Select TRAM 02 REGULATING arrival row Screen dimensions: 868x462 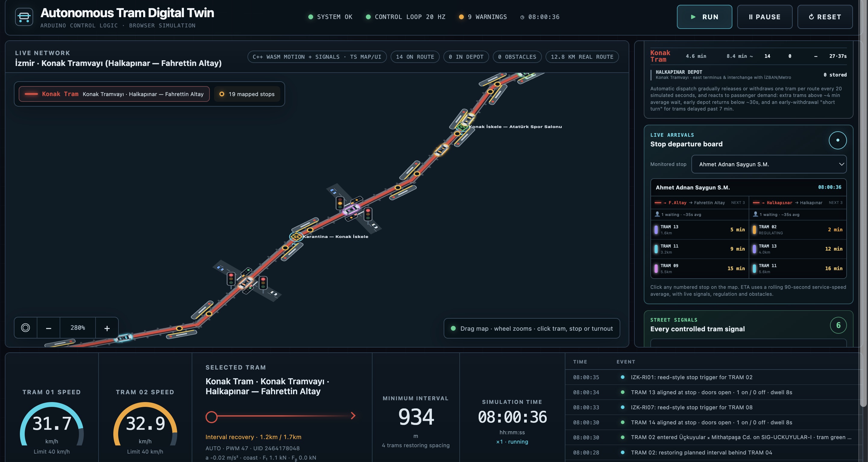click(x=797, y=230)
